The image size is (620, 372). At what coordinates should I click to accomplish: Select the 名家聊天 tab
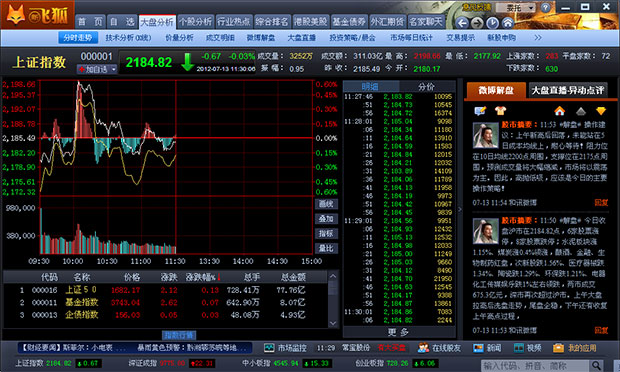(425, 22)
